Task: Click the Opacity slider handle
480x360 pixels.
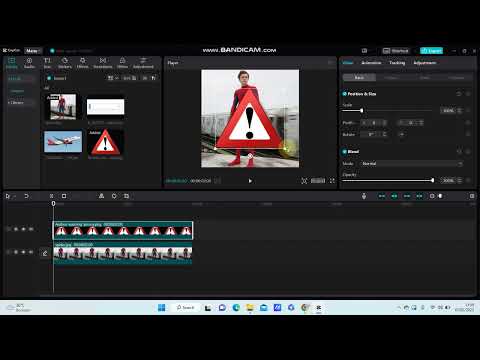Action: click(432, 180)
